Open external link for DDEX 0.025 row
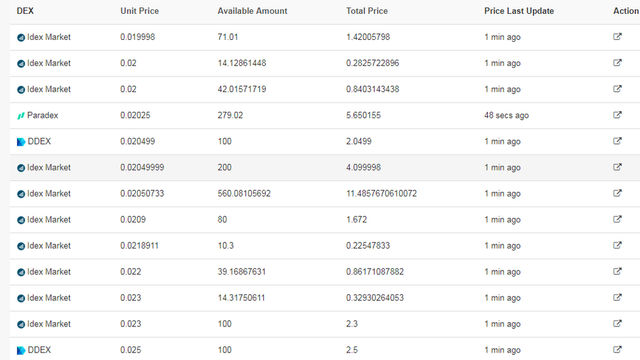This screenshot has height=360, width=640. click(617, 350)
